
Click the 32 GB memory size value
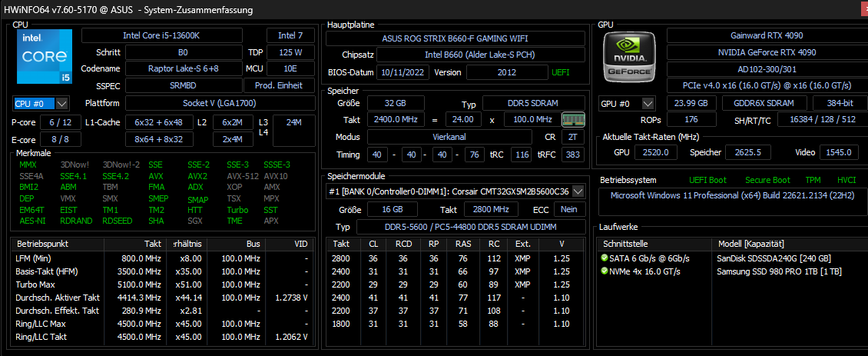coord(396,103)
